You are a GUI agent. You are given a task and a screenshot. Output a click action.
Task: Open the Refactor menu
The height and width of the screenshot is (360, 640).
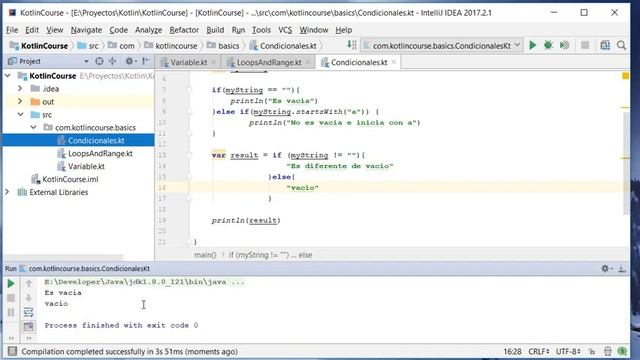pyautogui.click(x=184, y=30)
